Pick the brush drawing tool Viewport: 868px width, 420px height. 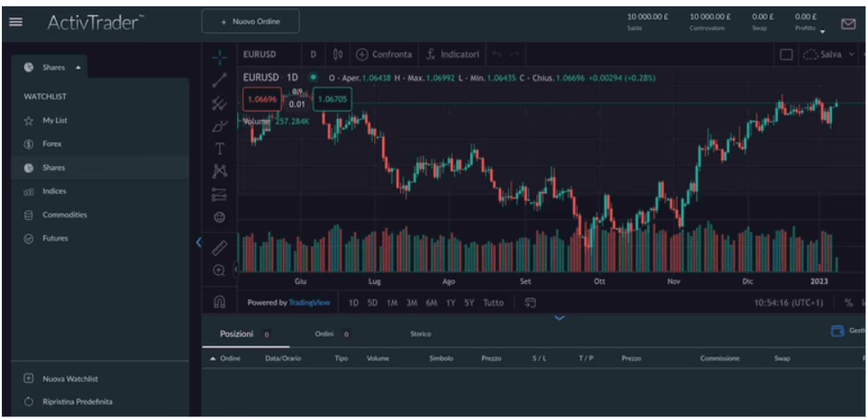point(219,126)
